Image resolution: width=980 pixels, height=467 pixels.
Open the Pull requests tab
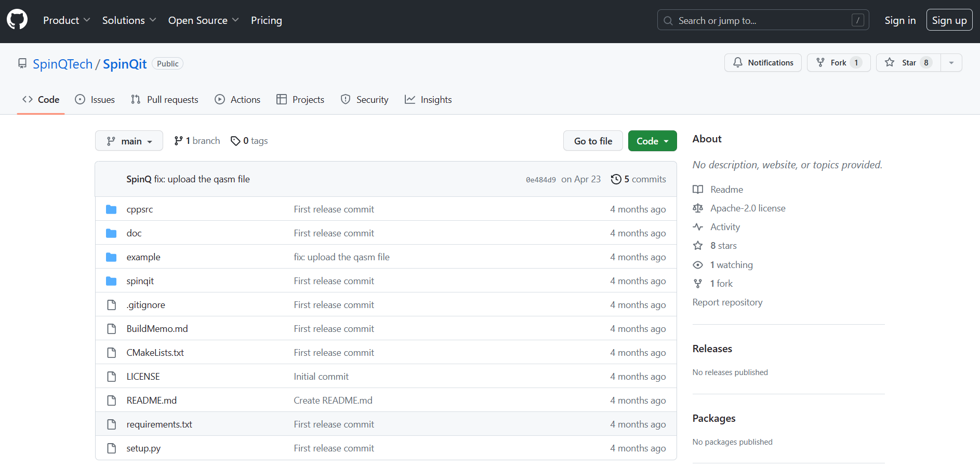(165, 100)
